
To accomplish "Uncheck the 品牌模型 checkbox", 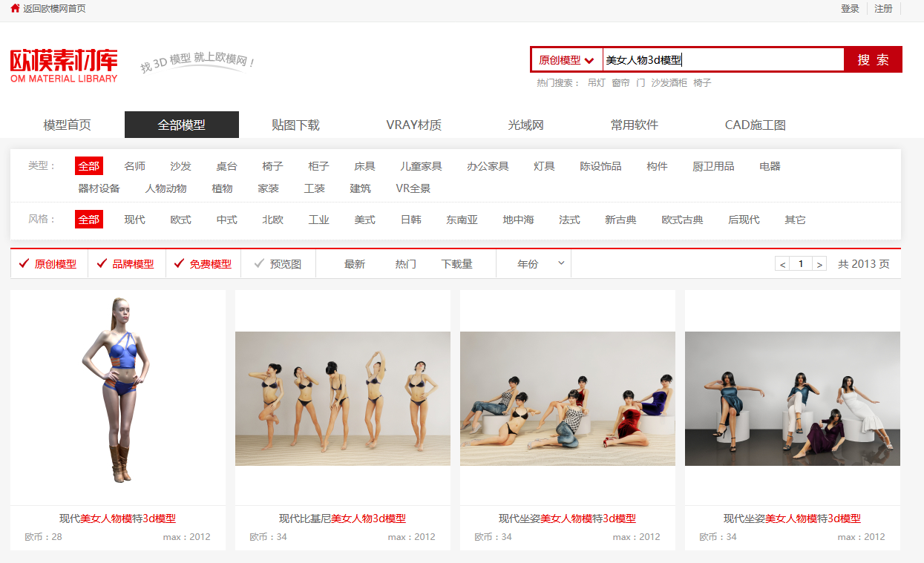I will 125,263.
